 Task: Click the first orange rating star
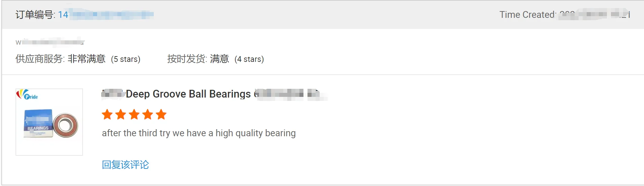pos(107,115)
